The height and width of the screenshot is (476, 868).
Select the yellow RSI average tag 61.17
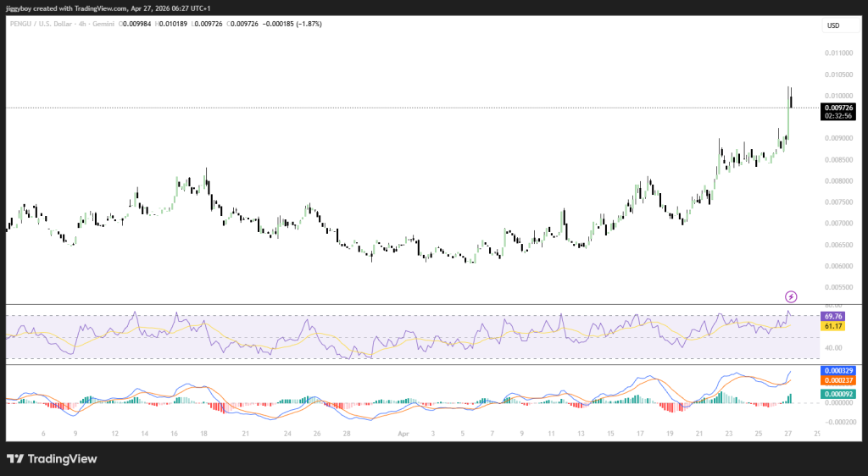click(x=833, y=326)
